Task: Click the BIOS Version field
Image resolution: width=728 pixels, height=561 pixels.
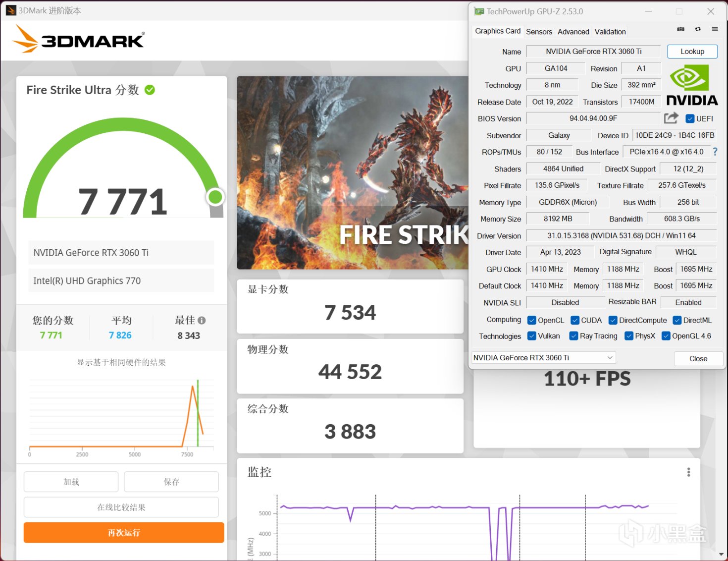Action: [593, 118]
